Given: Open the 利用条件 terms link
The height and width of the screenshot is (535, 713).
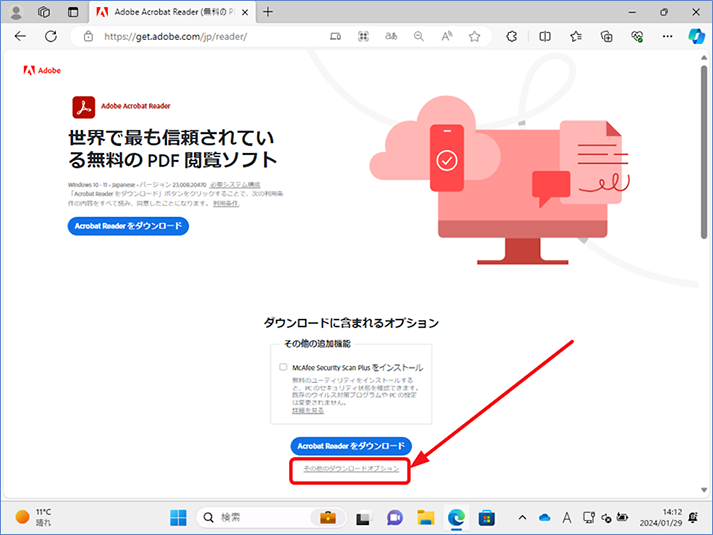Looking at the screenshot, I should click(x=226, y=204).
